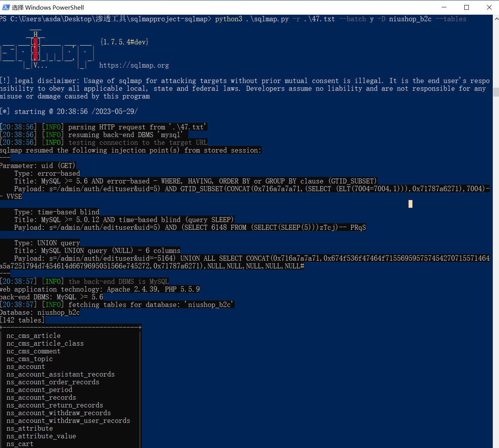This screenshot has width=499, height=448.
Task: Click the ns_attribute table row
Action: click(x=30, y=428)
